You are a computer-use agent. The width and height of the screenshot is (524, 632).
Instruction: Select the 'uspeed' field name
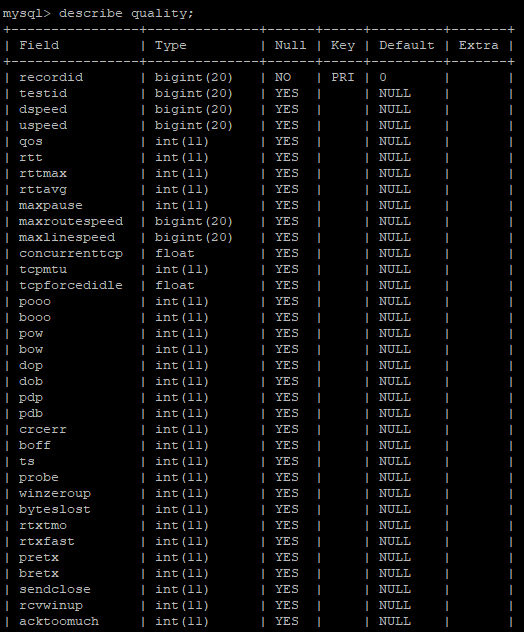[43, 125]
